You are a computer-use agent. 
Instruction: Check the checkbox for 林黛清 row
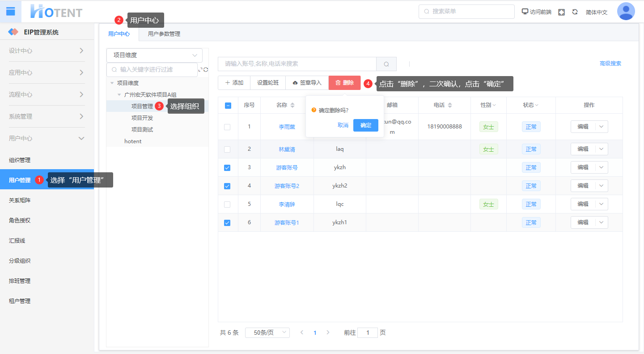227,149
